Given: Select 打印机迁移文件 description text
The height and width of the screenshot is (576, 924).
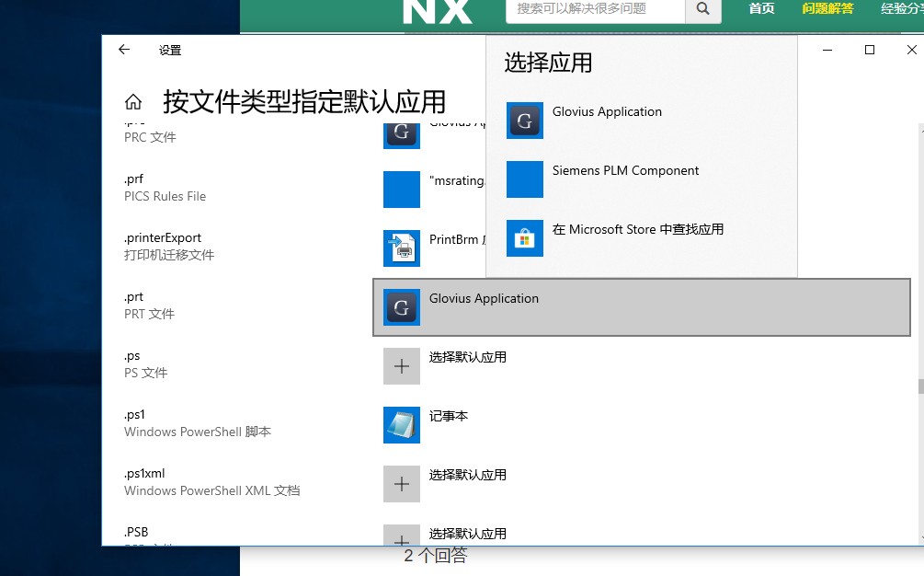Looking at the screenshot, I should pos(169,255).
